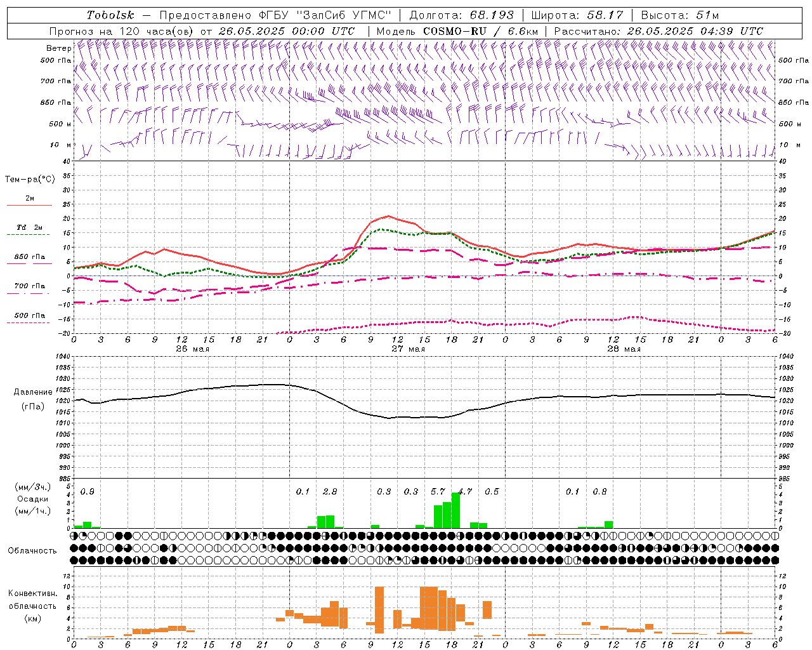Click the "Рассчитано: 26.05.2025 04:39 UTC" timestamp
The height and width of the screenshot is (650, 812).
pos(658,31)
